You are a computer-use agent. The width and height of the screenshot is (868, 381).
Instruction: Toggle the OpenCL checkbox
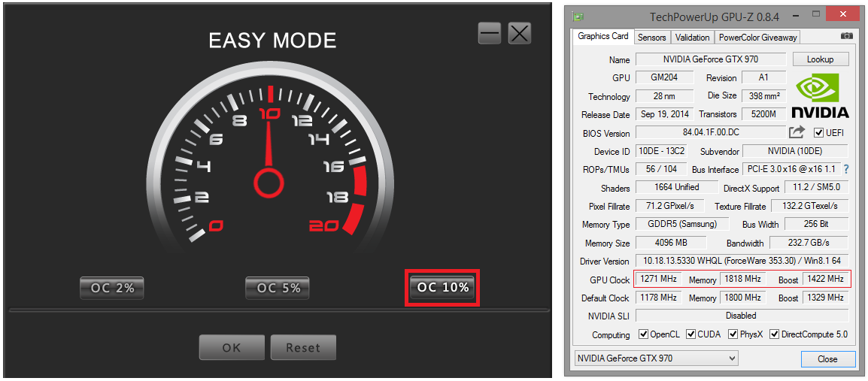click(x=643, y=334)
